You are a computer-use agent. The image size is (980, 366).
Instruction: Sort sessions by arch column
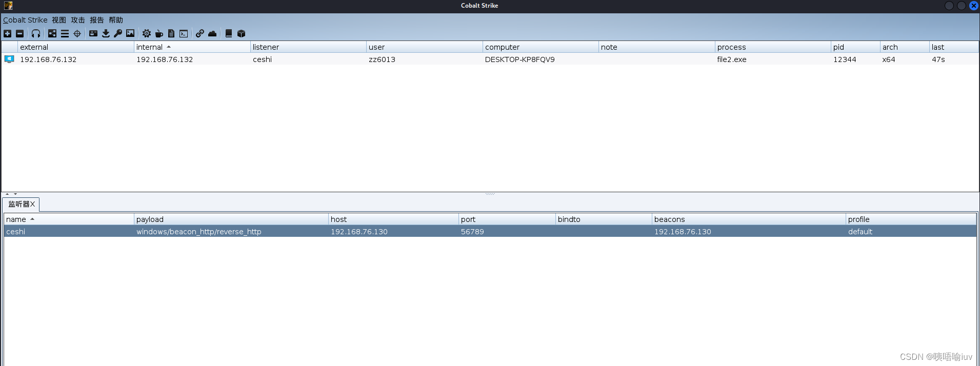click(x=905, y=47)
